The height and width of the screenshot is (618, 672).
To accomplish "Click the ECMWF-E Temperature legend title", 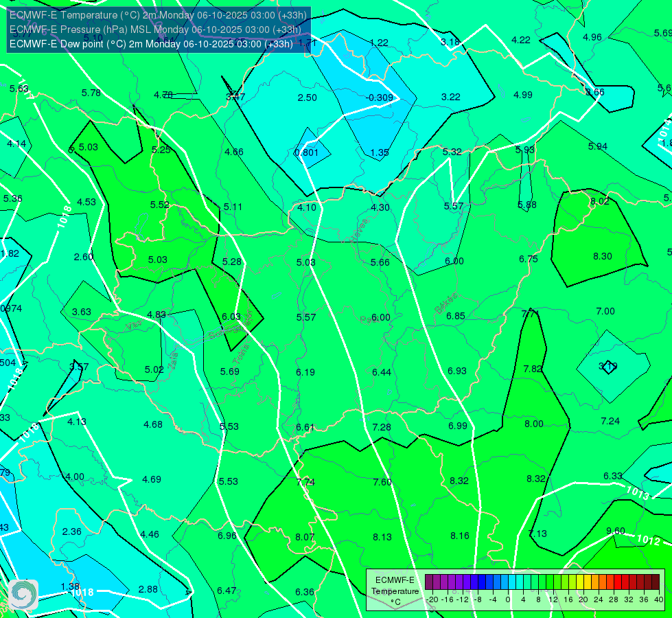I will pos(395,586).
